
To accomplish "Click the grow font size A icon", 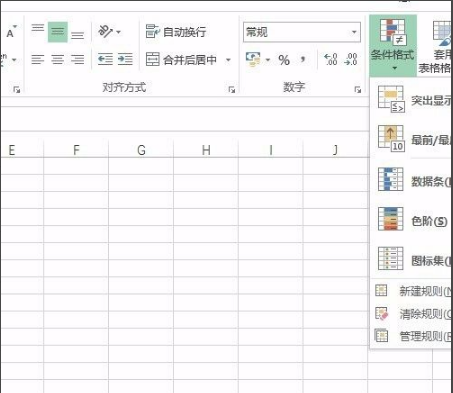I will point(11,32).
